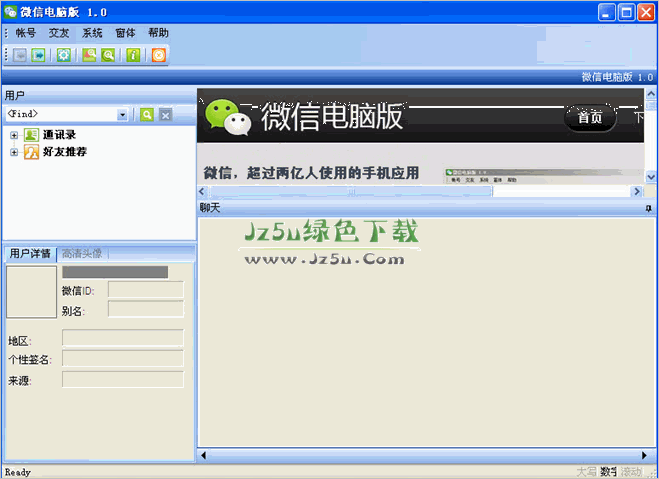Image resolution: width=659 pixels, height=479 pixels.
Task: Click the 用户 panel header label
Action: point(15,96)
